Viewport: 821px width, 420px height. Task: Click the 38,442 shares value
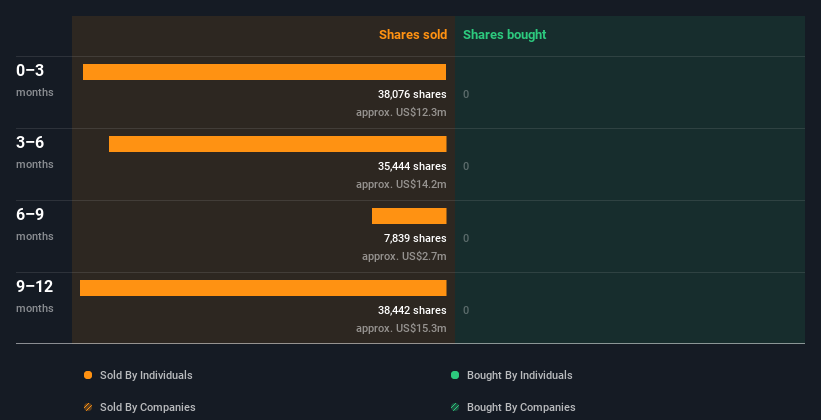click(412, 310)
